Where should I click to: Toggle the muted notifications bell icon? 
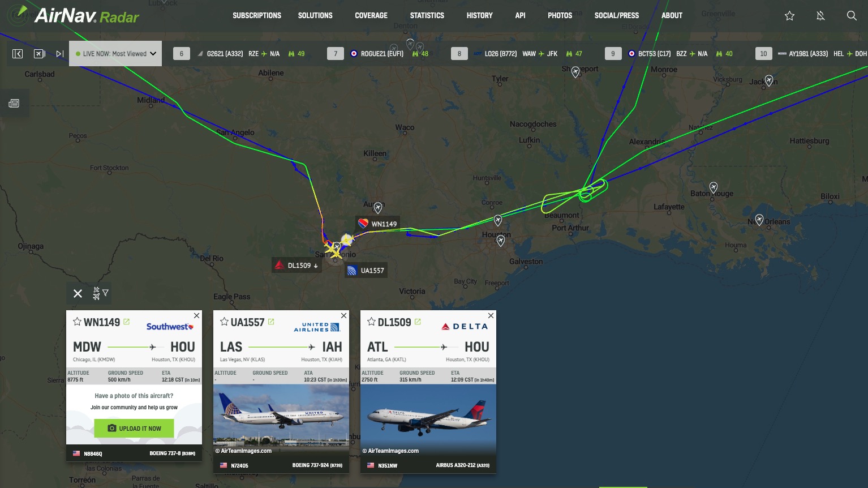(820, 16)
